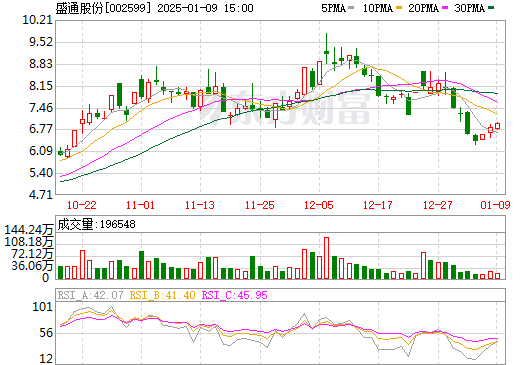The image size is (520, 365).
Task: Click the 01-09 date axis label
Action: 495,205
